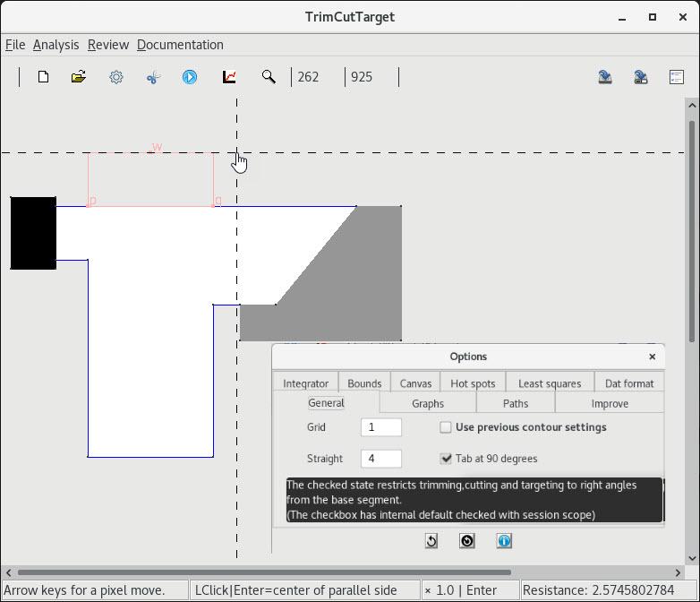Click the horizontal scrollbar at the bottom
The image size is (700, 602).
(264, 572)
